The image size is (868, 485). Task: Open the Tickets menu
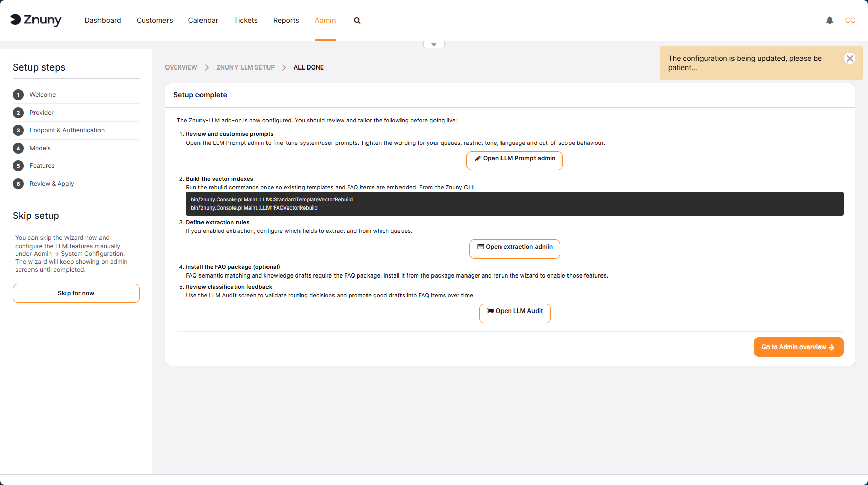click(x=246, y=20)
